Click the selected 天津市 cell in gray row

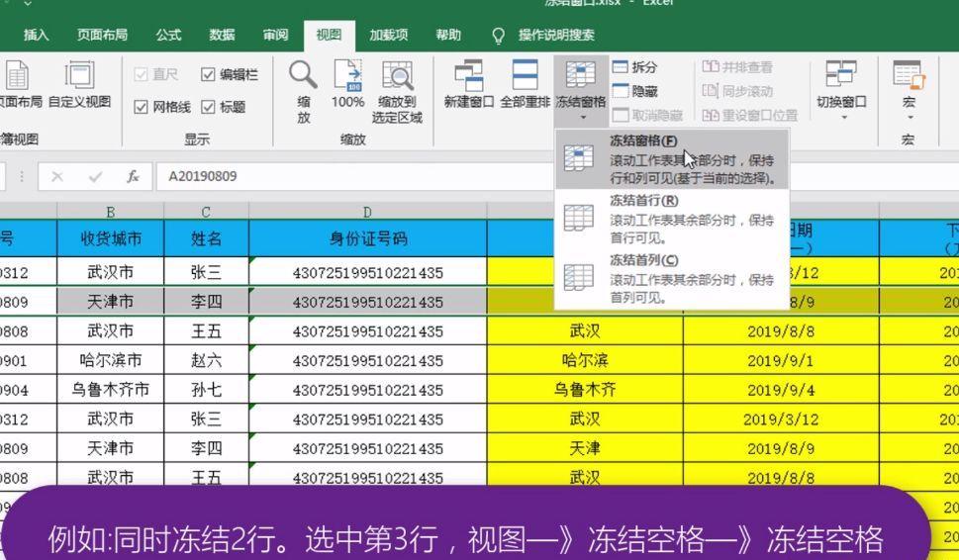click(111, 302)
